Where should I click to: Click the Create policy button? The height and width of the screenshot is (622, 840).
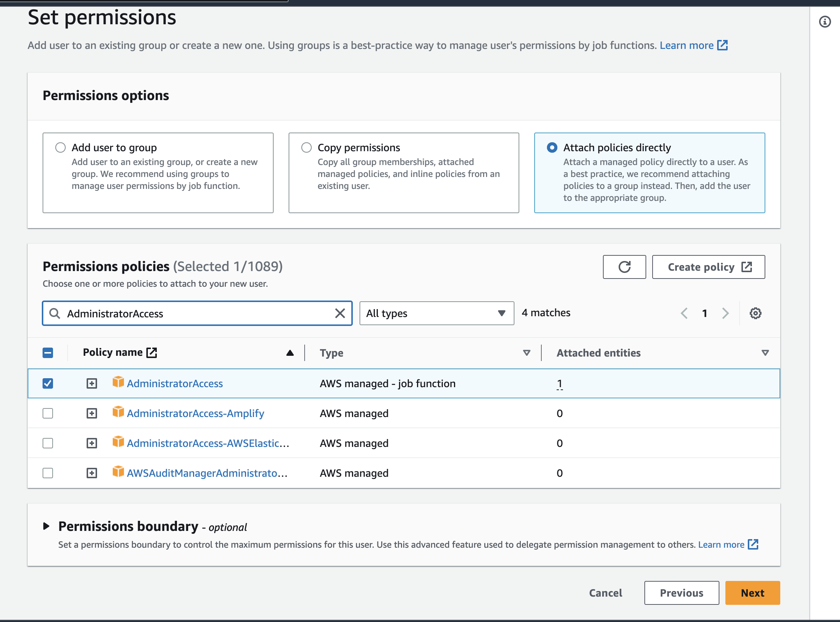tap(708, 267)
